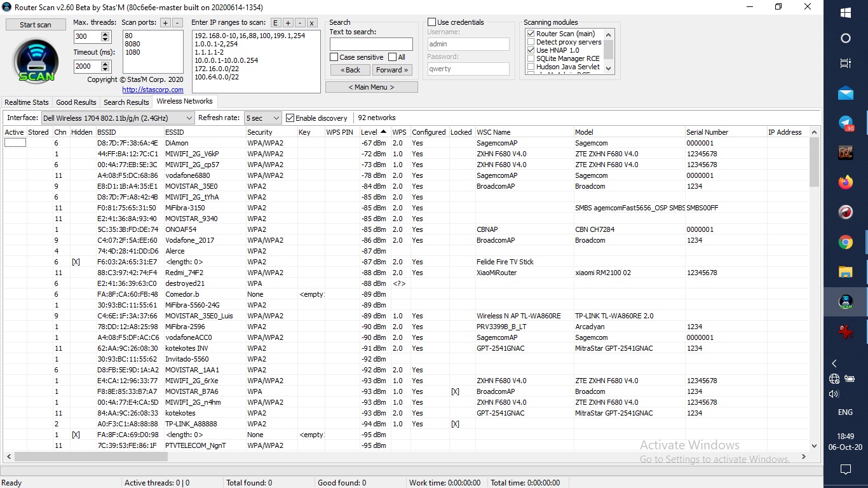
Task: Click the plus button beside Scan ports
Action: [165, 23]
